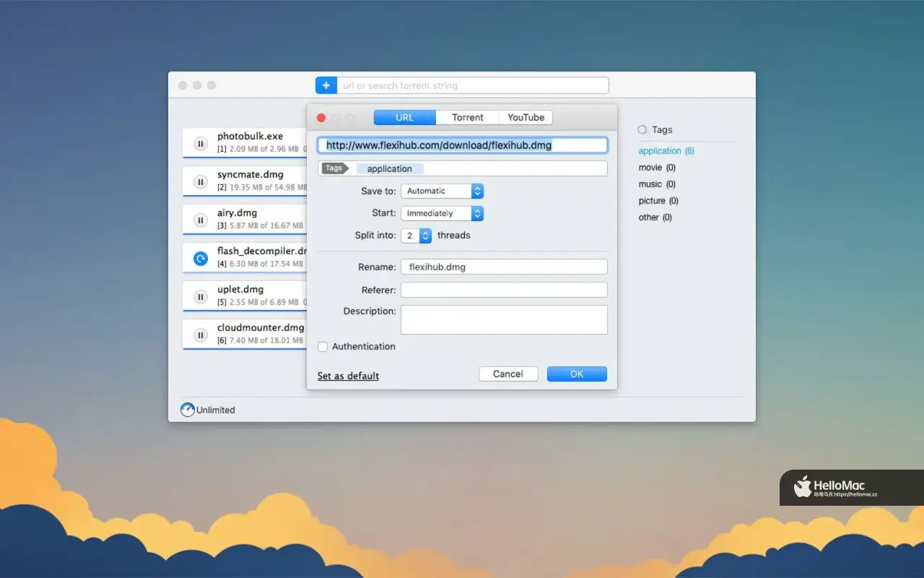Image resolution: width=924 pixels, height=578 pixels.
Task: Click the application tag token in dialog
Action: [x=390, y=168]
